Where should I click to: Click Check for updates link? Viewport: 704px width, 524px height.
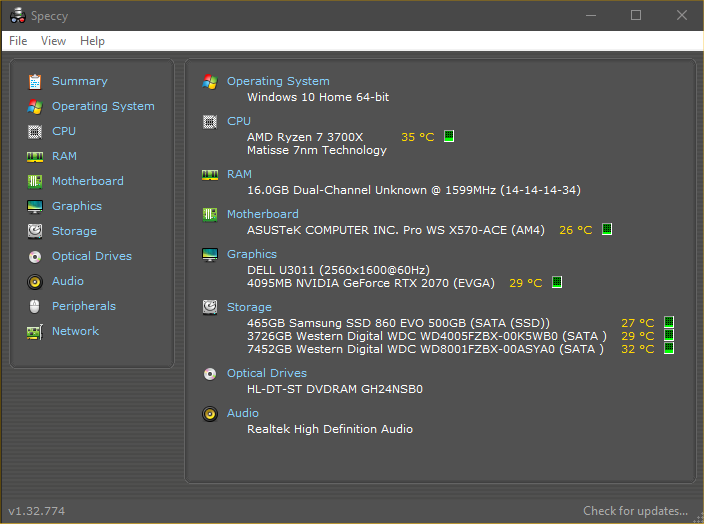635,511
